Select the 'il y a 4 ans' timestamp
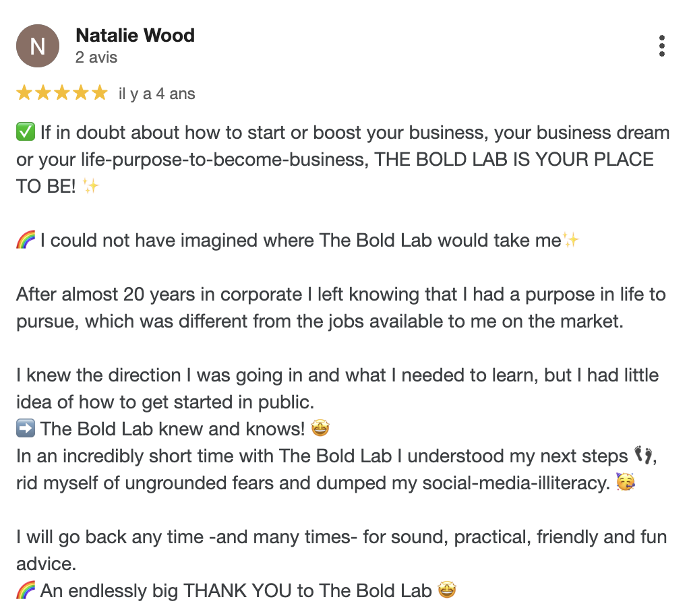 point(156,94)
